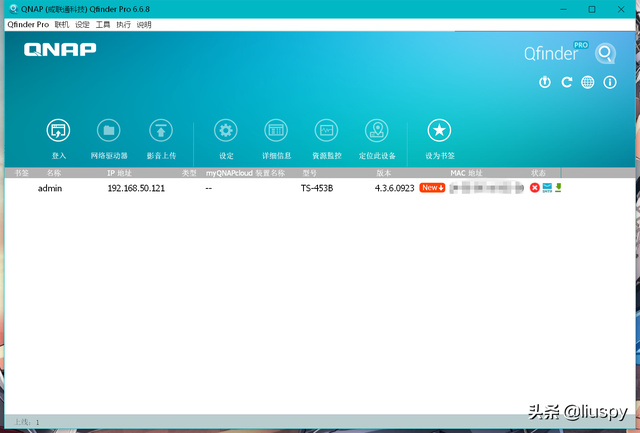Image resolution: width=640 pixels, height=433 pixels.
Task: Open the 设定 gear toolbar icon
Action: pos(226,131)
